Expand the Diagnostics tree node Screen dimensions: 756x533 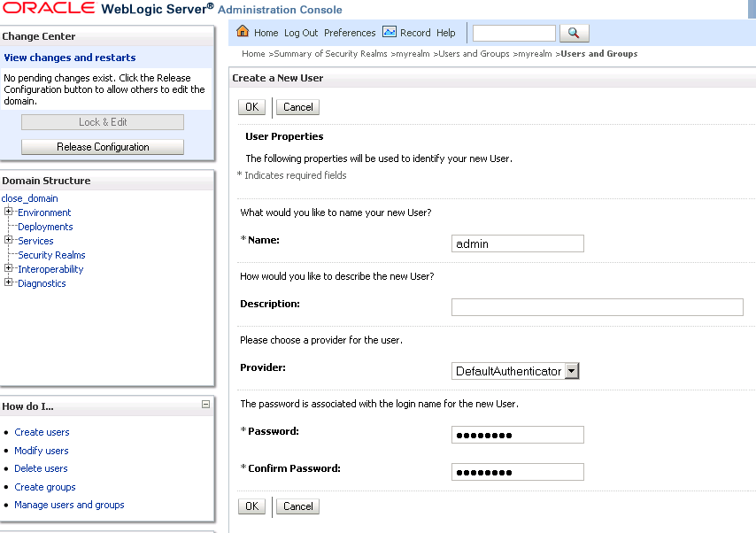9,282
